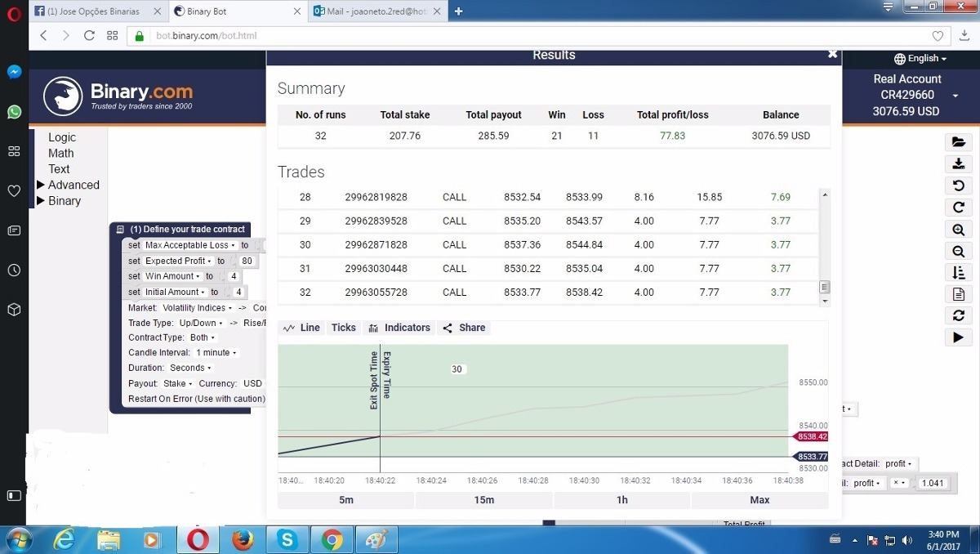Open a new browser tab

coord(459,11)
